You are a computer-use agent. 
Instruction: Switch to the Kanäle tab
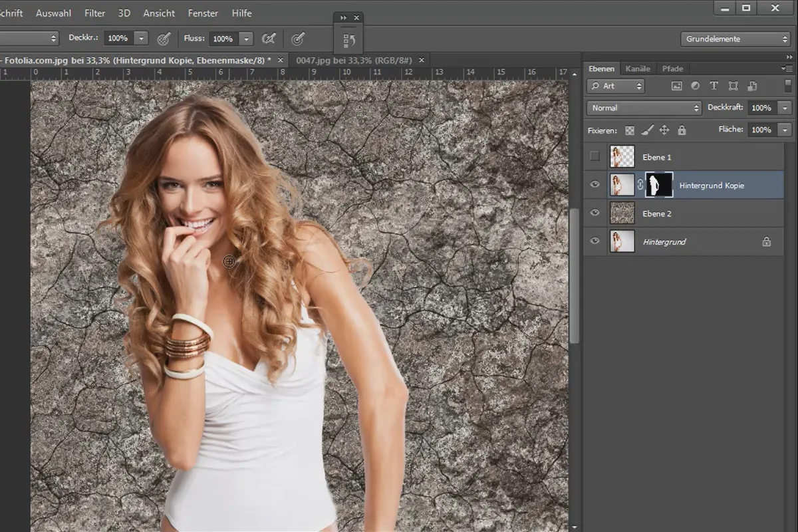[x=638, y=68]
